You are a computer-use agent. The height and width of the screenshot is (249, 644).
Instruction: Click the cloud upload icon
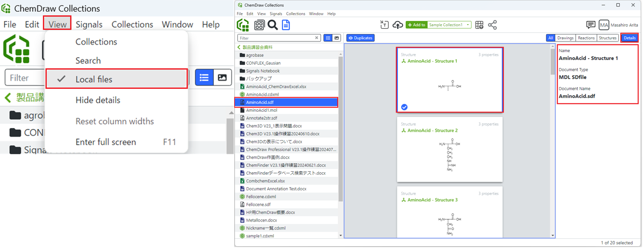click(x=398, y=25)
